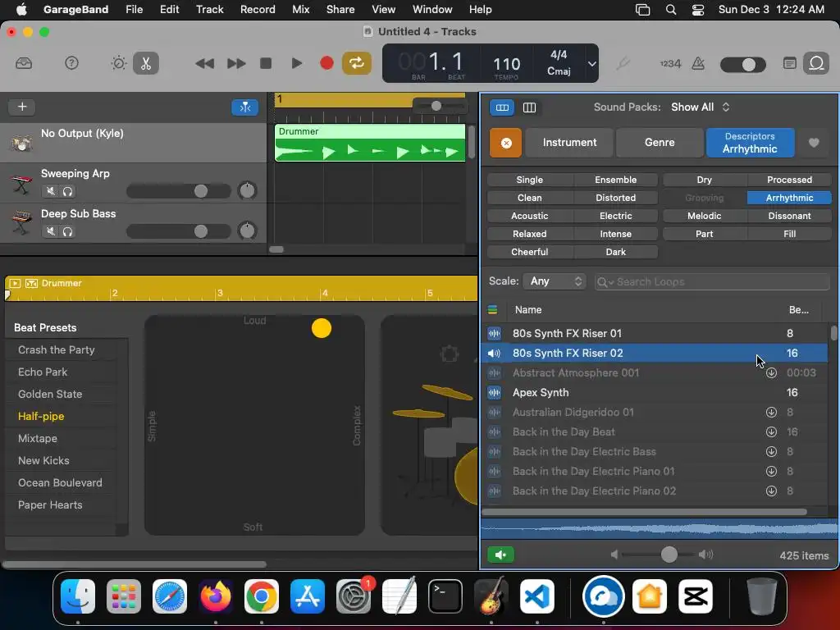Open the Note Pad button
The width and height of the screenshot is (840, 630).
(789, 63)
